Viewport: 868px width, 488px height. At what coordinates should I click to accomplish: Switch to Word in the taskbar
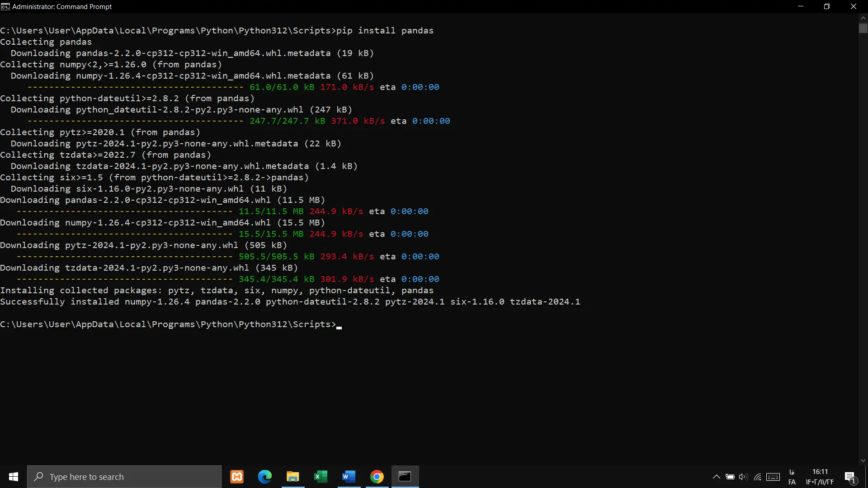pyautogui.click(x=349, y=477)
